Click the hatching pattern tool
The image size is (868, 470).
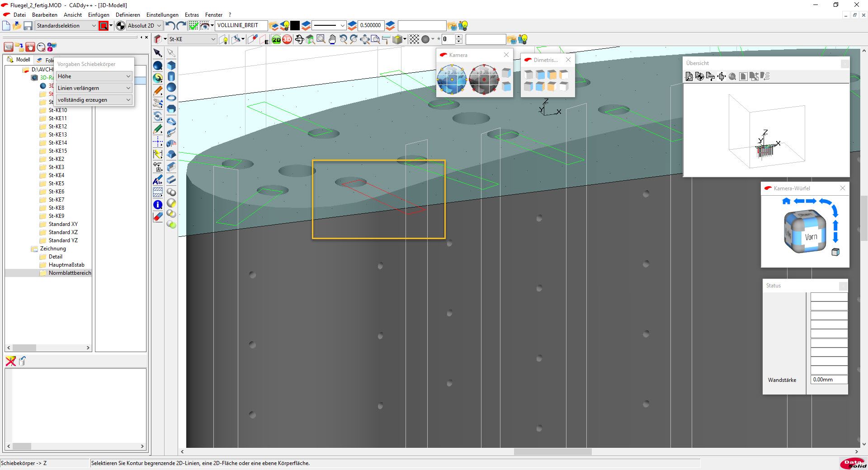pos(157,192)
